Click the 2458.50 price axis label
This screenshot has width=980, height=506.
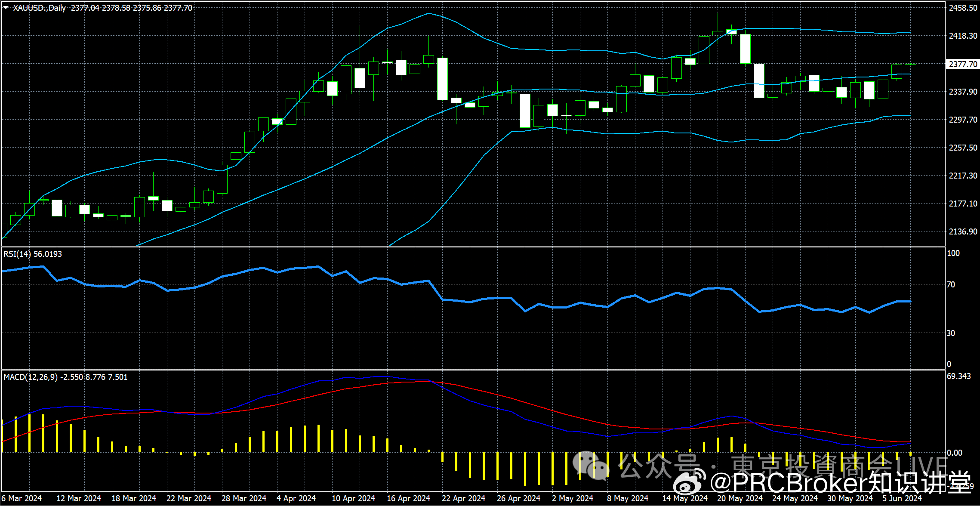[963, 8]
